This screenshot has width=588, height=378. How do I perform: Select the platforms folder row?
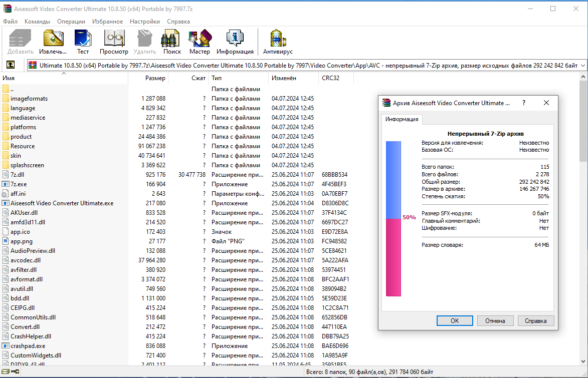point(176,127)
